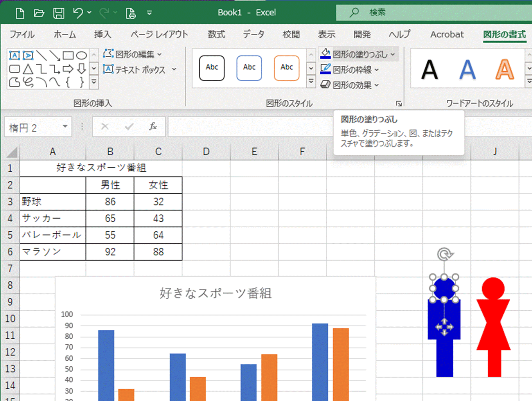Apply the black outline Abc shape style
The width and height of the screenshot is (532, 401).
pyautogui.click(x=212, y=68)
